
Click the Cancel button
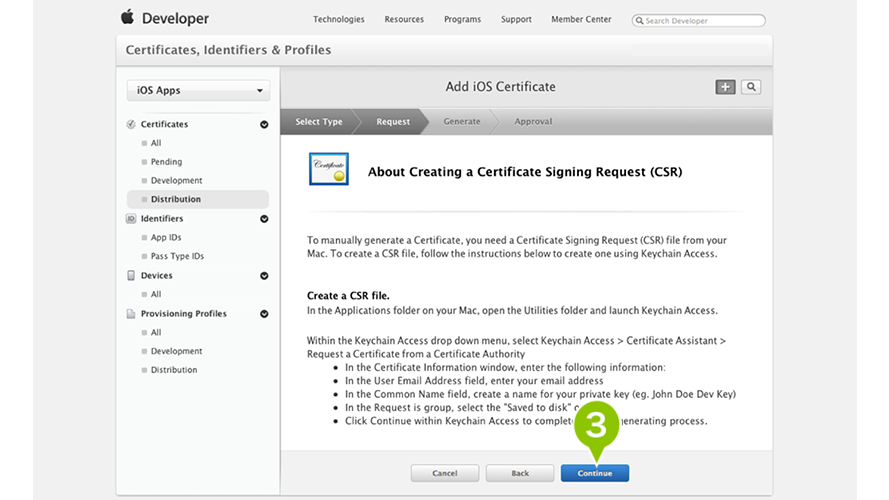tap(445, 473)
